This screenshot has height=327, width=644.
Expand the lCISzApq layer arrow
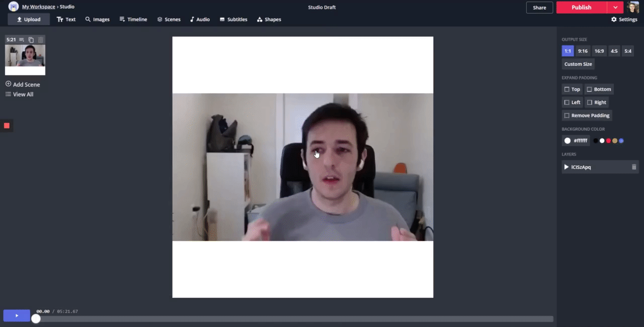(x=567, y=167)
